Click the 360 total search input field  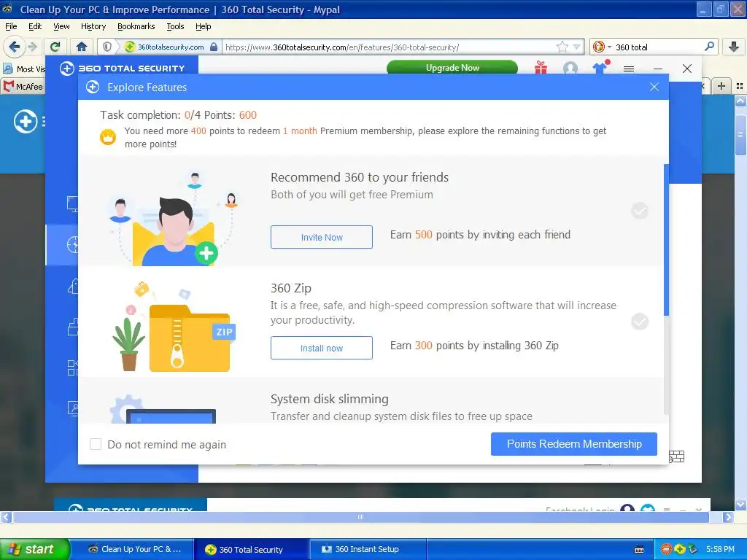pos(657,47)
